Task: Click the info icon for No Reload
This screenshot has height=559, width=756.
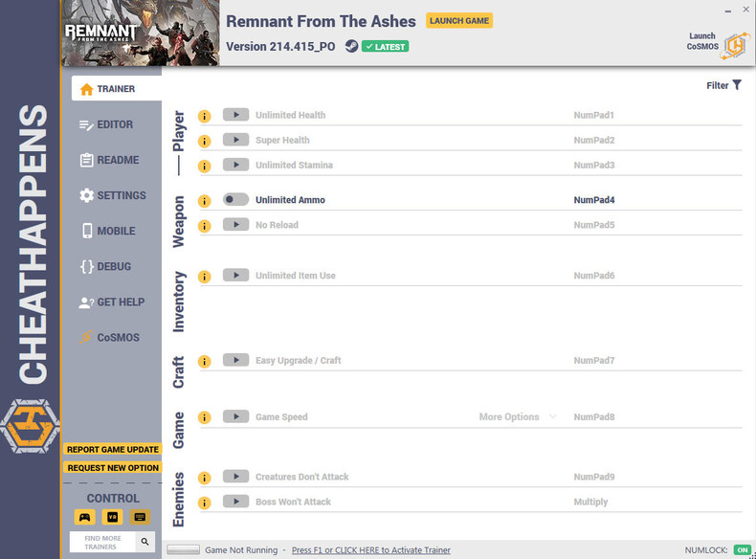Action: click(x=205, y=226)
